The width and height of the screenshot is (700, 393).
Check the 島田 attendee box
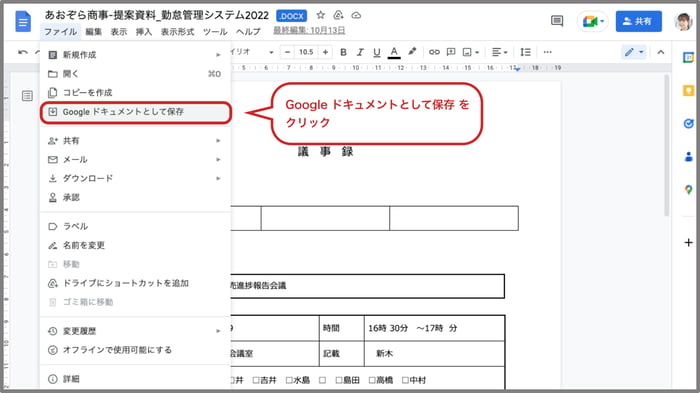[339, 380]
